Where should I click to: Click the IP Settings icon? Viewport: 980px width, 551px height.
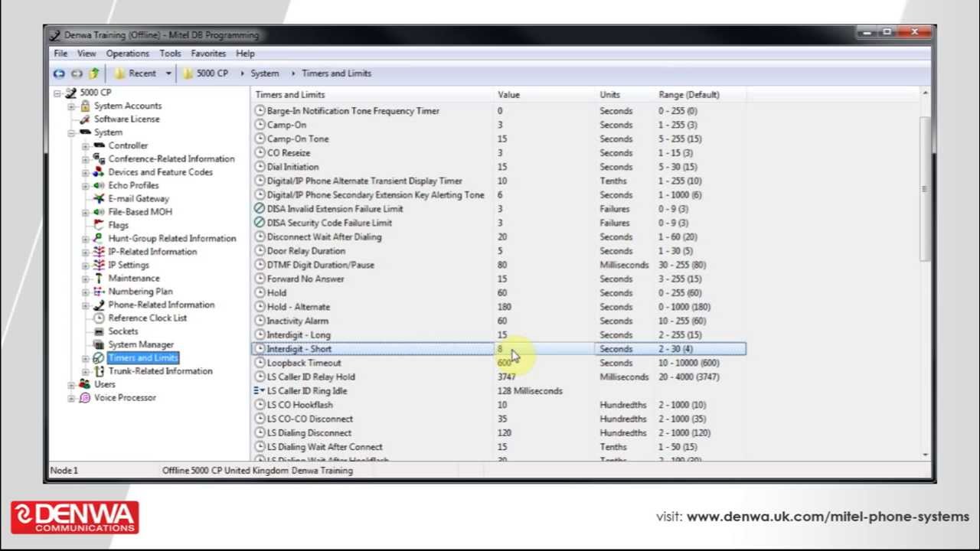[99, 265]
